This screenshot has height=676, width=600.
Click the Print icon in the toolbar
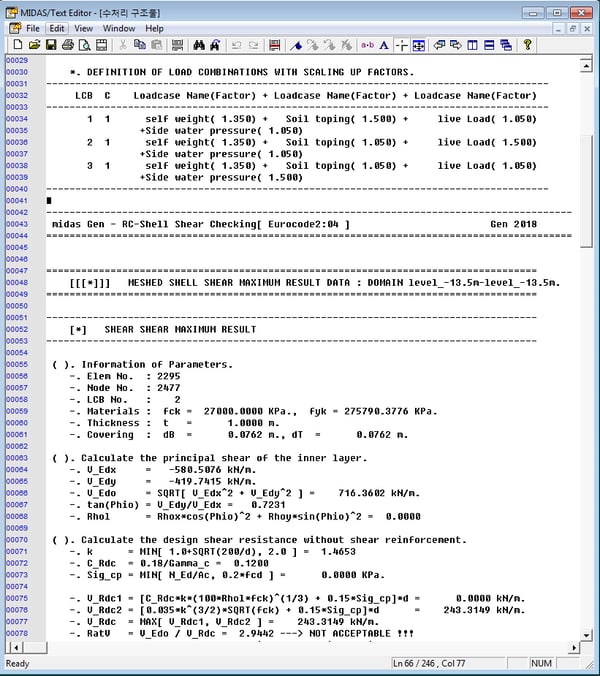[x=68, y=45]
